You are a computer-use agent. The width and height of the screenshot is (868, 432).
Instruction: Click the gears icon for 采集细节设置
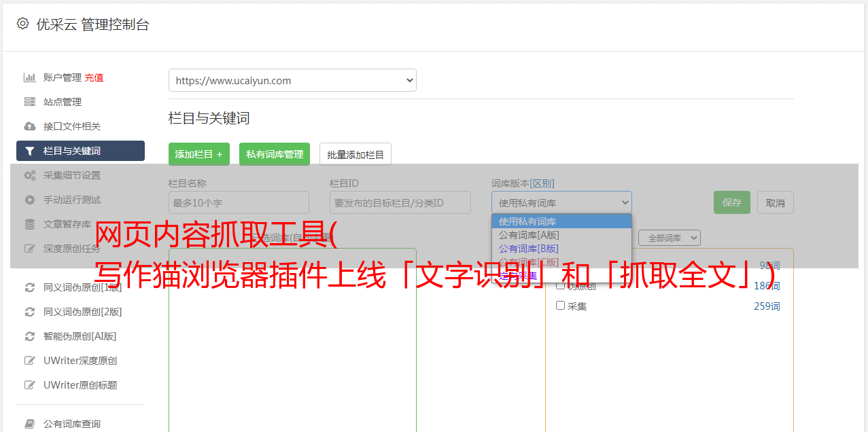(30, 175)
